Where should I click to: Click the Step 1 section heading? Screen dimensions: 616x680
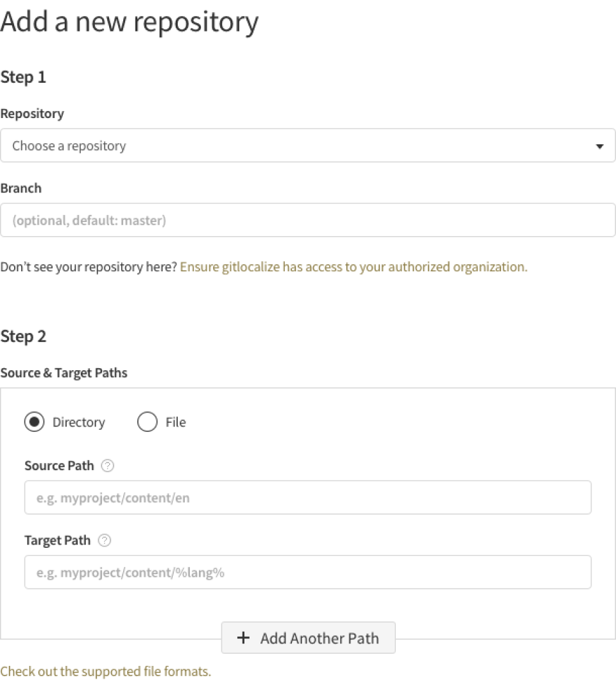[x=23, y=77]
